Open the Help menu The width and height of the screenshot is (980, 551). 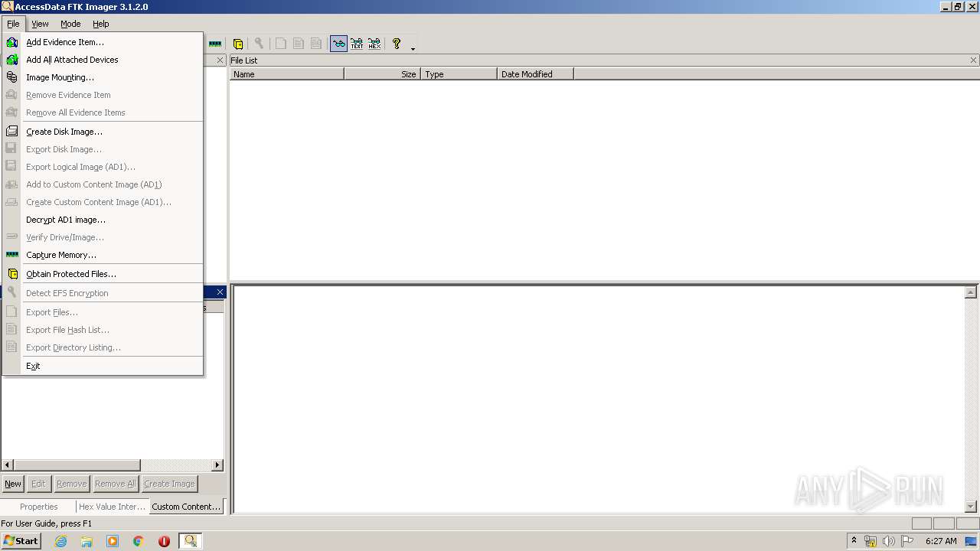pos(101,24)
